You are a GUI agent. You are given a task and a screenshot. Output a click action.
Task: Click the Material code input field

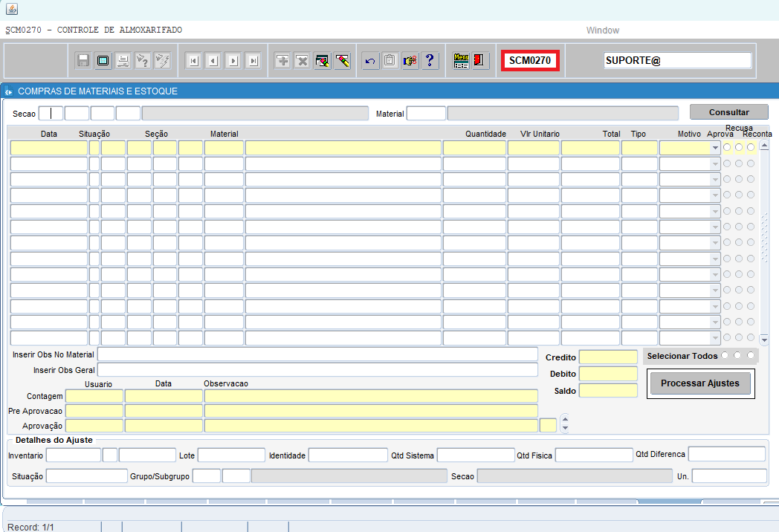point(426,113)
